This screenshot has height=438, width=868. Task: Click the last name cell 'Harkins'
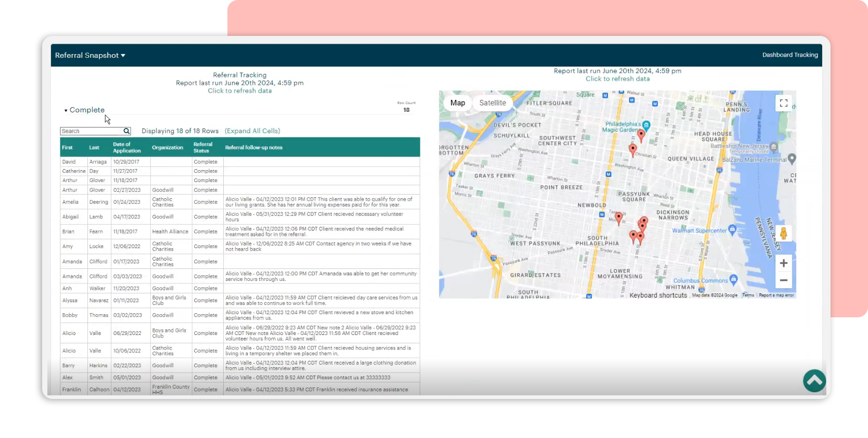[x=99, y=365]
